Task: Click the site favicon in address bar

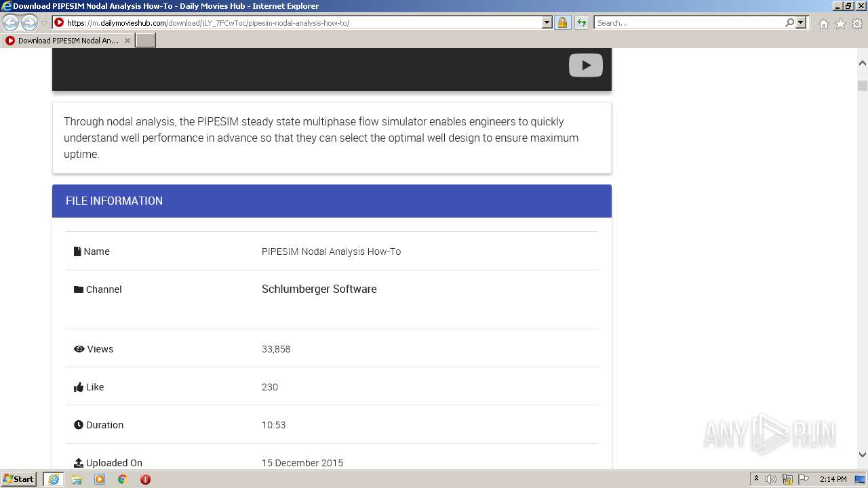Action: pos(59,22)
